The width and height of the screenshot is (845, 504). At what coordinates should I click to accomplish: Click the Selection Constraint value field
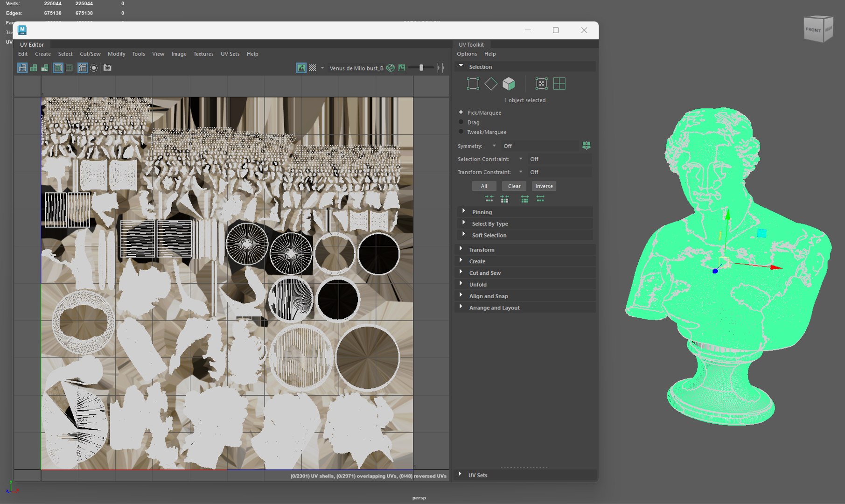pos(560,159)
